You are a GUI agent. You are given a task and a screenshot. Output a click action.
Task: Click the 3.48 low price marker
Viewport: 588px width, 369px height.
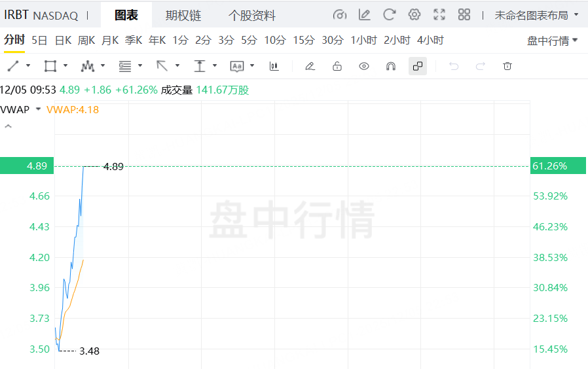pos(89,351)
